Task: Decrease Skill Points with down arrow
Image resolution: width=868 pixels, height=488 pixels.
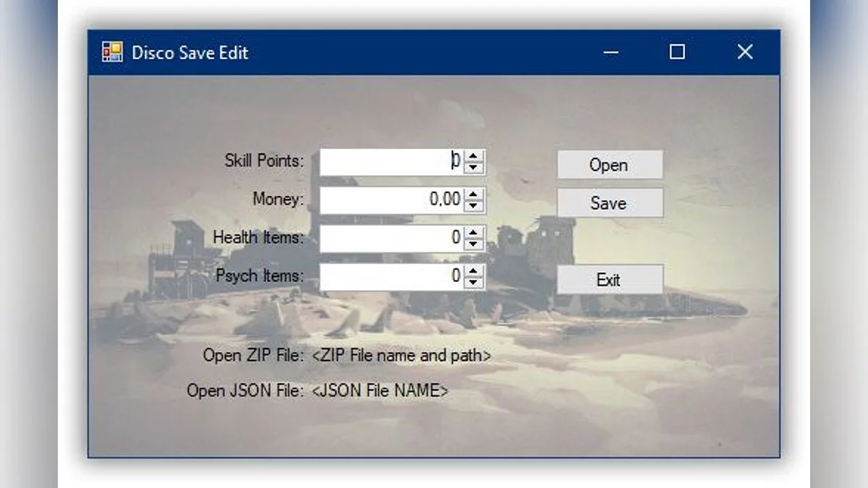Action: (x=474, y=168)
